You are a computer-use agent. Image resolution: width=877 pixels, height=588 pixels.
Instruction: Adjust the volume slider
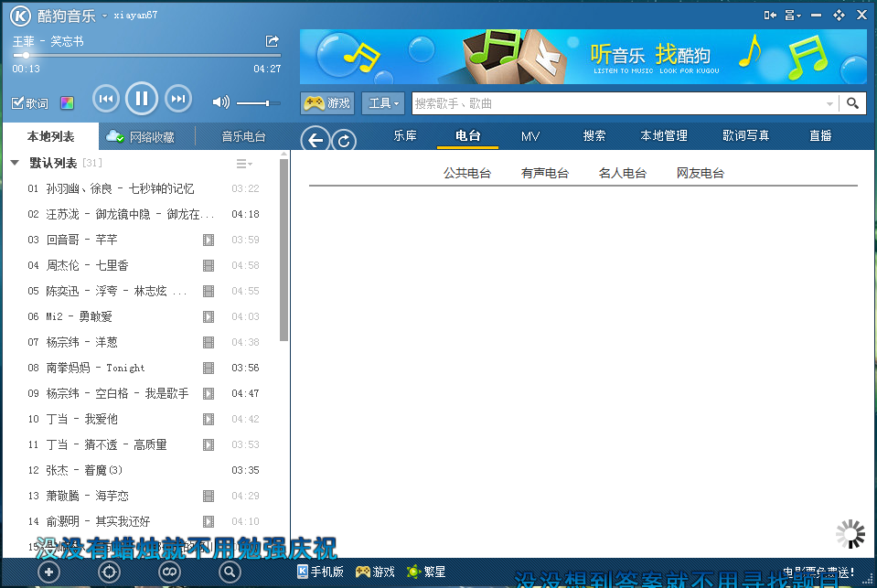point(259,103)
